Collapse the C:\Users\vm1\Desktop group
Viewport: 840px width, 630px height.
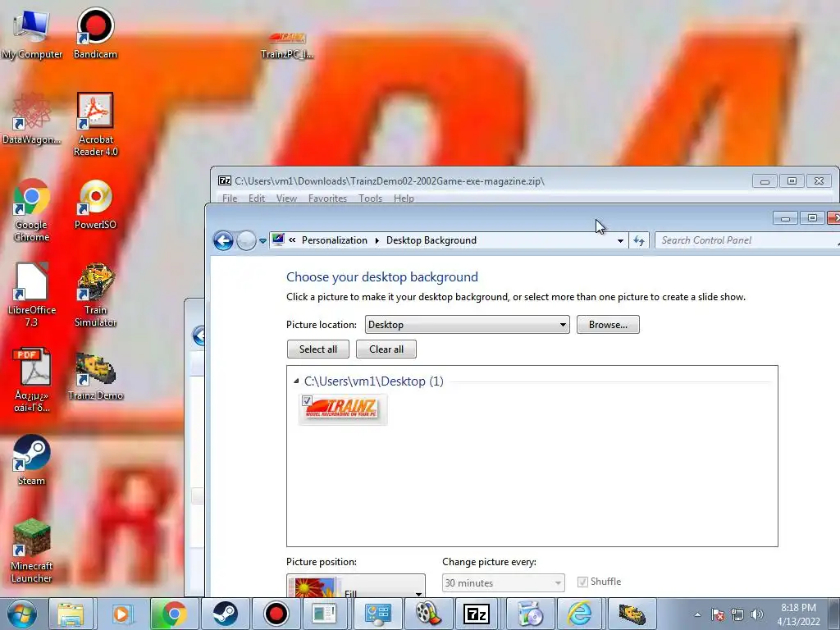point(296,381)
